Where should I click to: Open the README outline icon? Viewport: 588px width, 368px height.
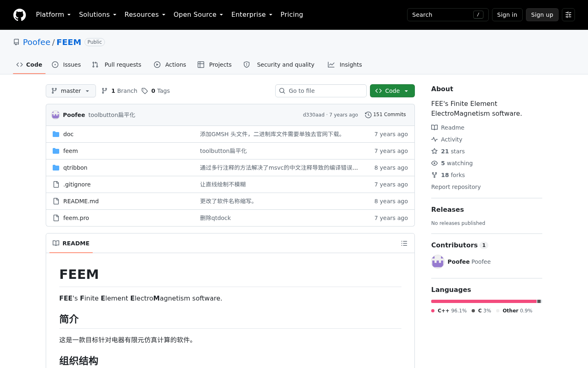pos(404,243)
